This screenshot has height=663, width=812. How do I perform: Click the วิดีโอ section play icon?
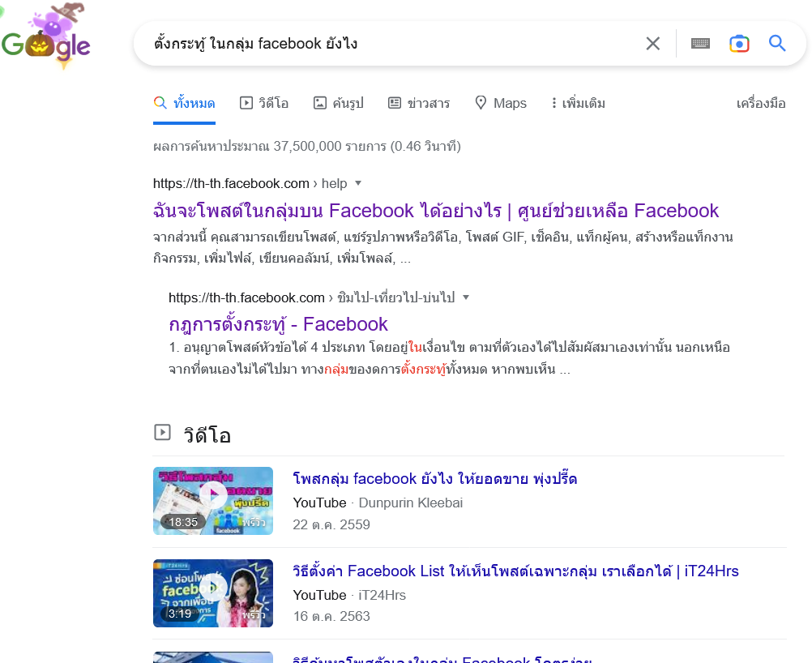(x=162, y=432)
